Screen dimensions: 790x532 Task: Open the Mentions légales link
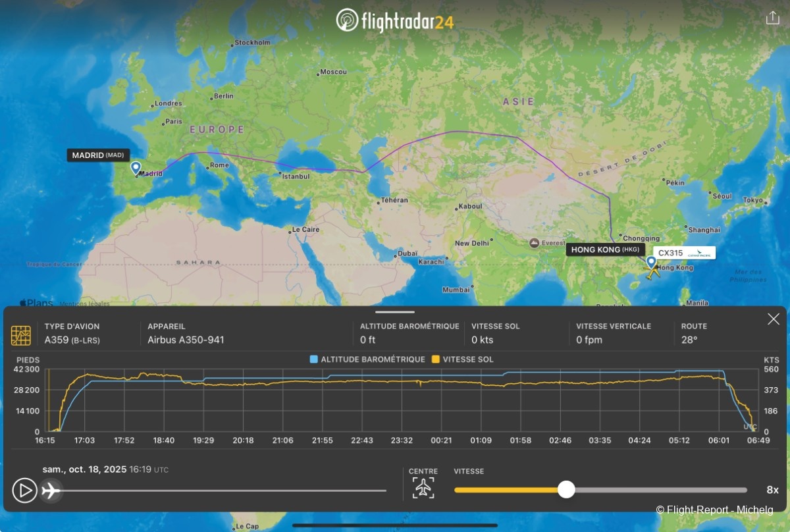coord(76,304)
